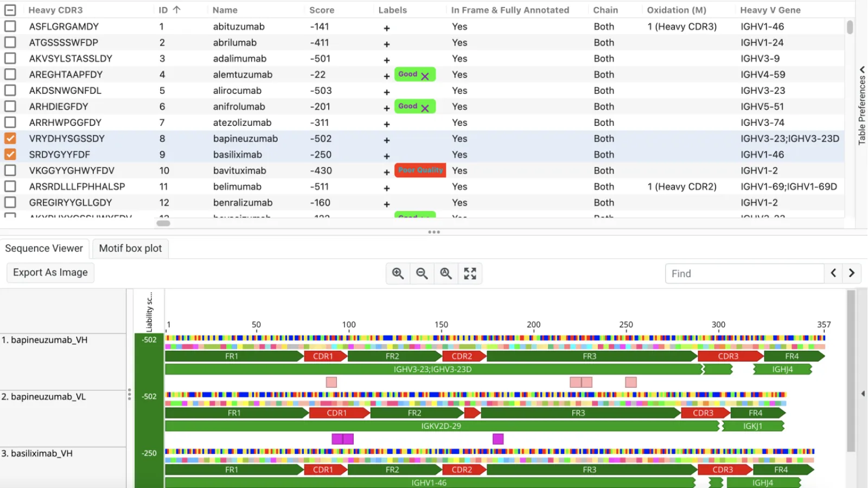Sort by ID using the arrow

coord(177,10)
